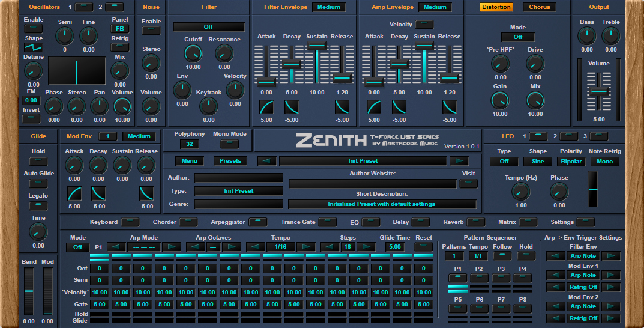Go to next preset with right arrow
644x328 pixels.
tap(459, 161)
